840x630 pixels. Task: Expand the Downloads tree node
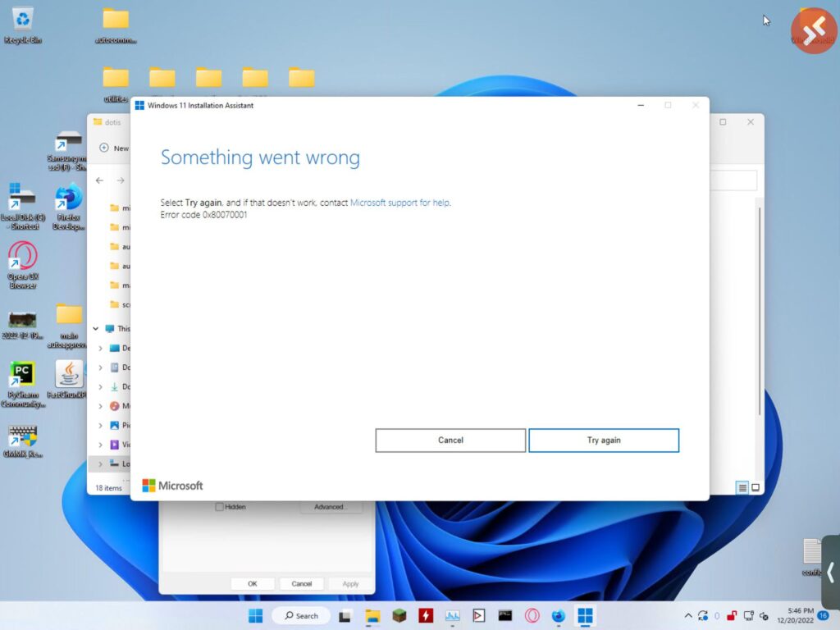pyautogui.click(x=99, y=386)
